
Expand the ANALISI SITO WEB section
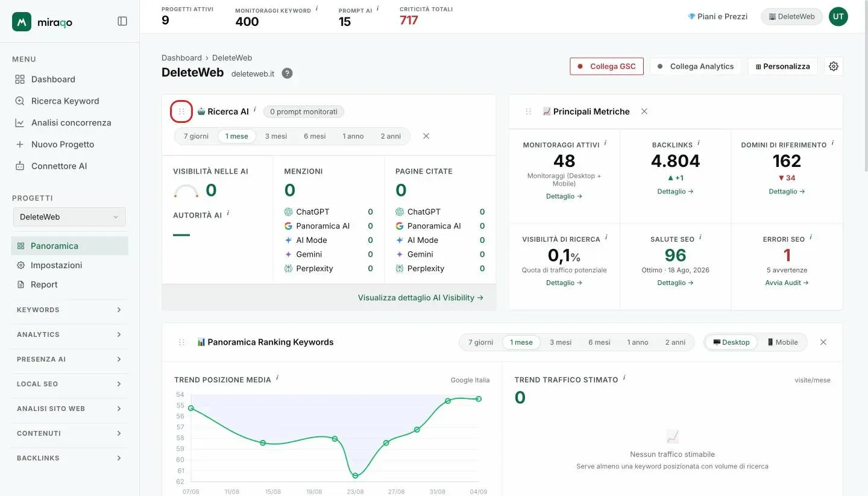coord(69,409)
